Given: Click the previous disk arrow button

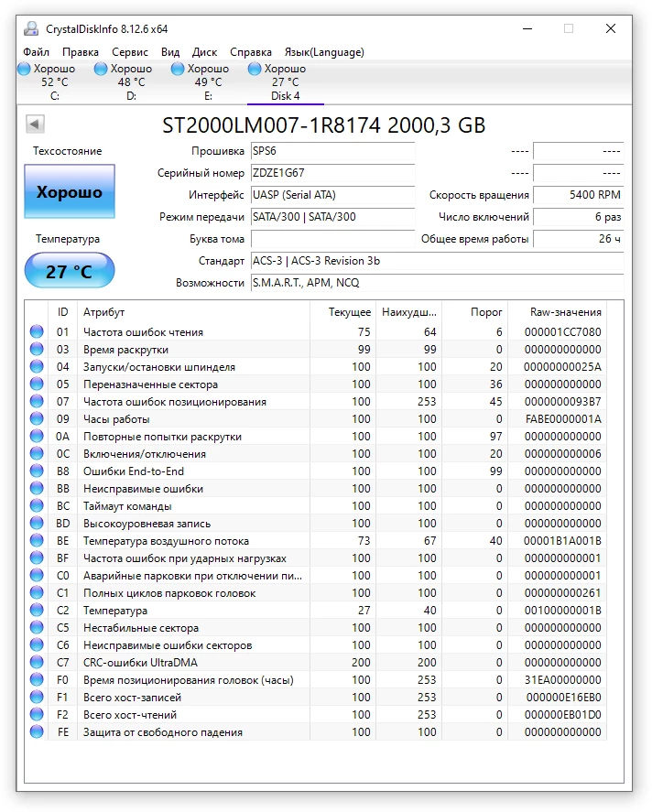Looking at the screenshot, I should tap(35, 125).
